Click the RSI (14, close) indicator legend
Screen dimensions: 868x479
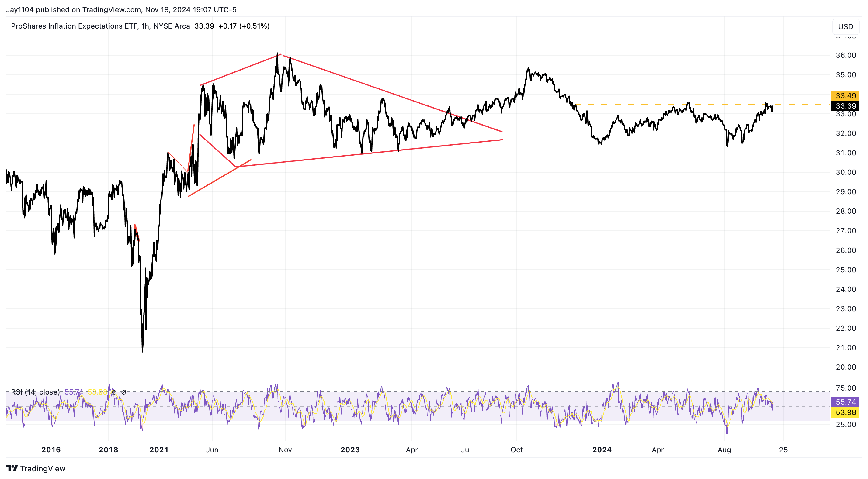[35, 392]
